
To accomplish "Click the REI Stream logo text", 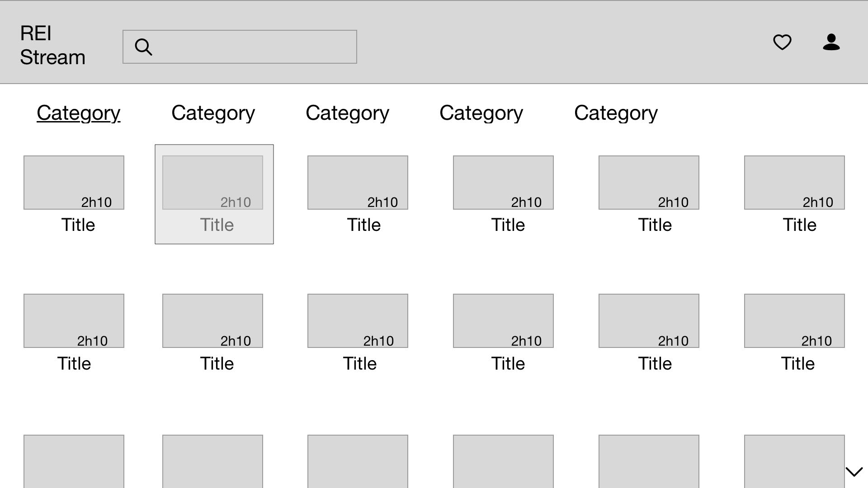I will click(x=52, y=45).
